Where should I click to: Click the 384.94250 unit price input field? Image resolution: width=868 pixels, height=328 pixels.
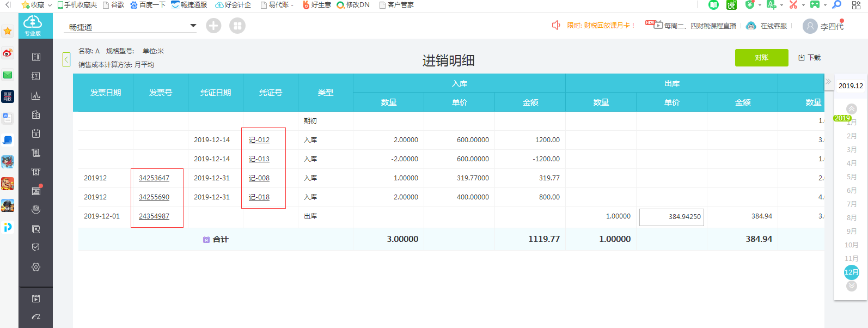tap(671, 217)
